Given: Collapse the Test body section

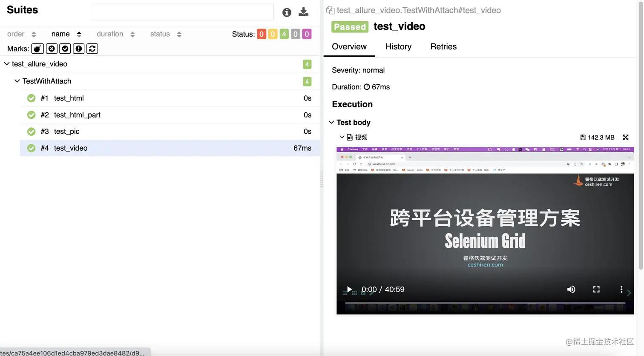Looking at the screenshot, I should click(331, 122).
